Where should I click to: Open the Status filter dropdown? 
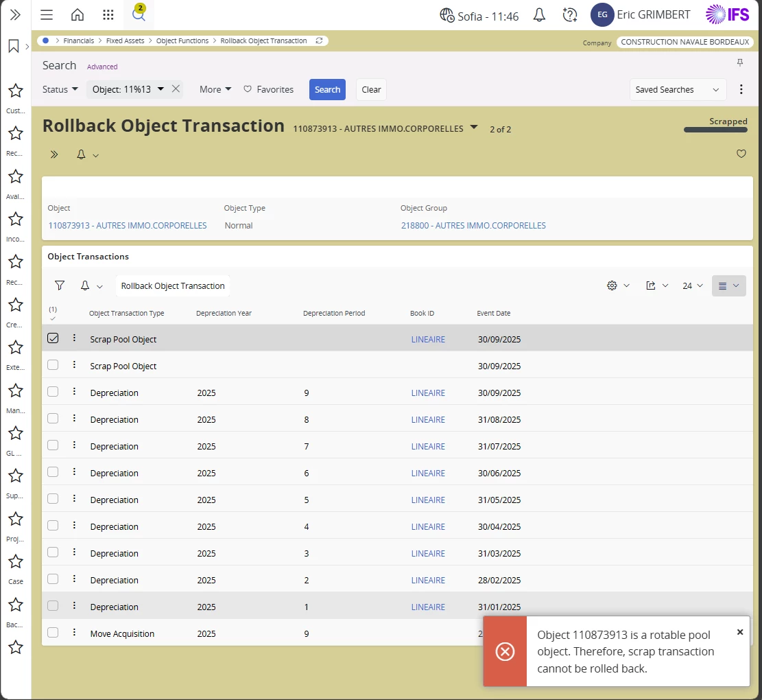[x=60, y=89]
